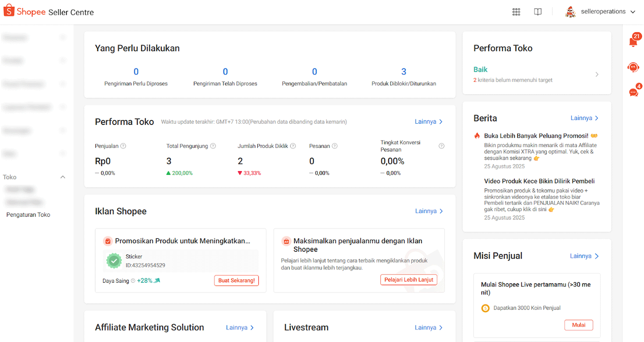Click the Buat Sekarang! button

tap(236, 281)
